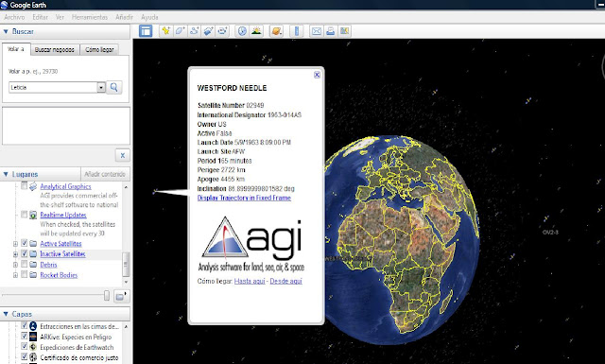Close the WESTFORD NEEDLE info balloon
Screen dimensions: 605x364
coord(317,75)
